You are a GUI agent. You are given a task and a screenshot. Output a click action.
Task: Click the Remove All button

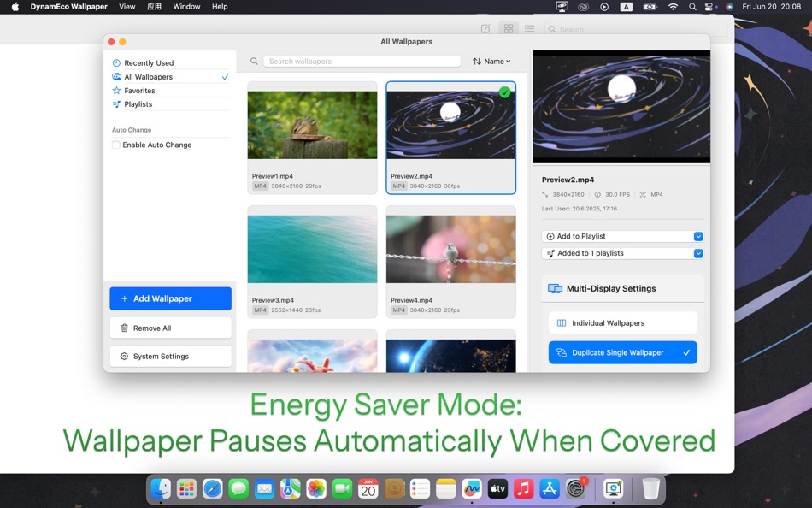coord(170,328)
